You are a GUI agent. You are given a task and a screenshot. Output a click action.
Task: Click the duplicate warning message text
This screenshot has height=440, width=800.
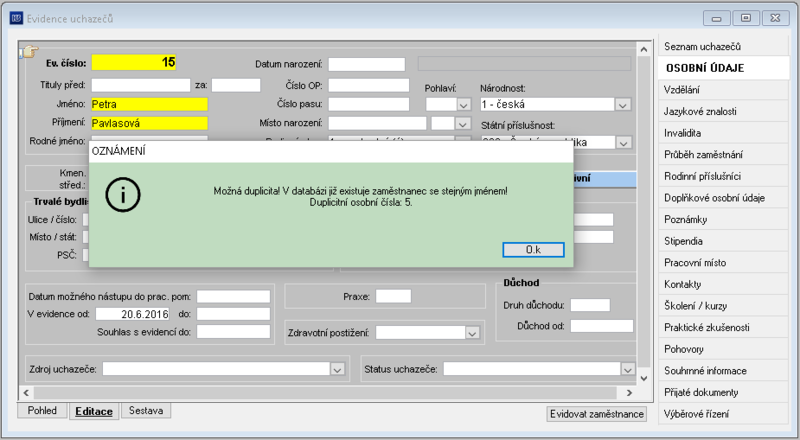[x=360, y=197]
